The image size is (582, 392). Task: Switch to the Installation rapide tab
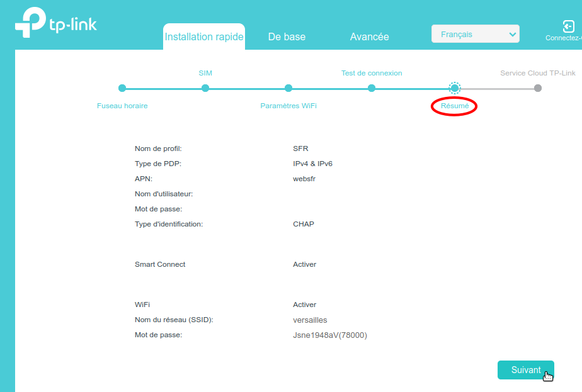(204, 37)
